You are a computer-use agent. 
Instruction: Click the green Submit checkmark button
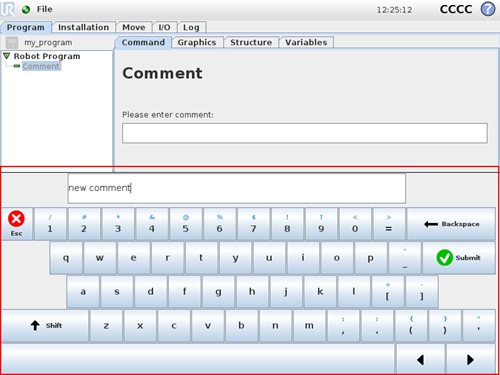[459, 258]
